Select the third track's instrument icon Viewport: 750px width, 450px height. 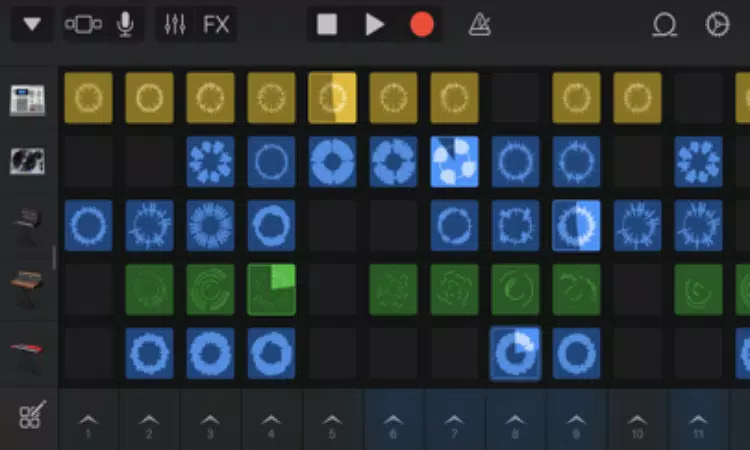pyautogui.click(x=28, y=226)
